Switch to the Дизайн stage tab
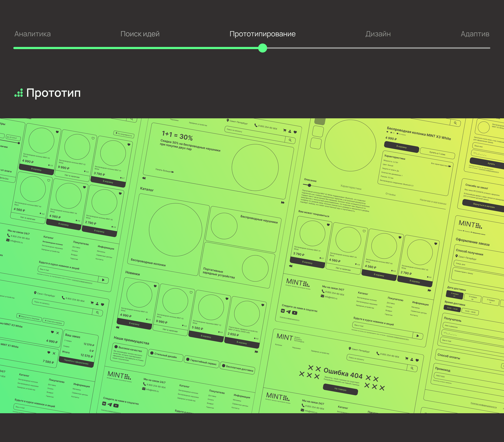The width and height of the screenshot is (504, 442). (378, 34)
